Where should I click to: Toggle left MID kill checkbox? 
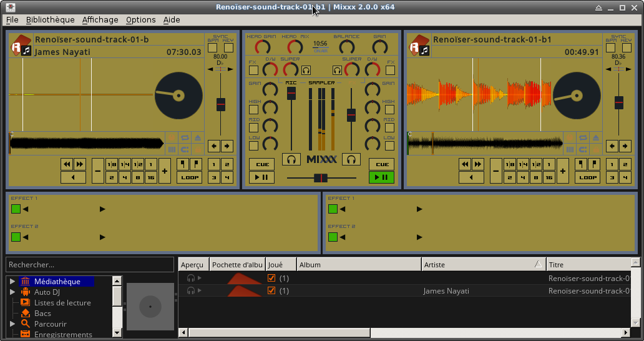253,128
